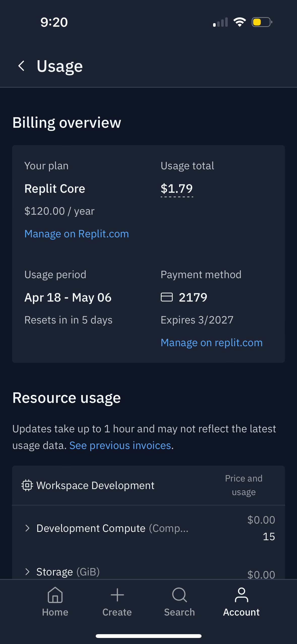Tap the credit card icon

tap(167, 297)
